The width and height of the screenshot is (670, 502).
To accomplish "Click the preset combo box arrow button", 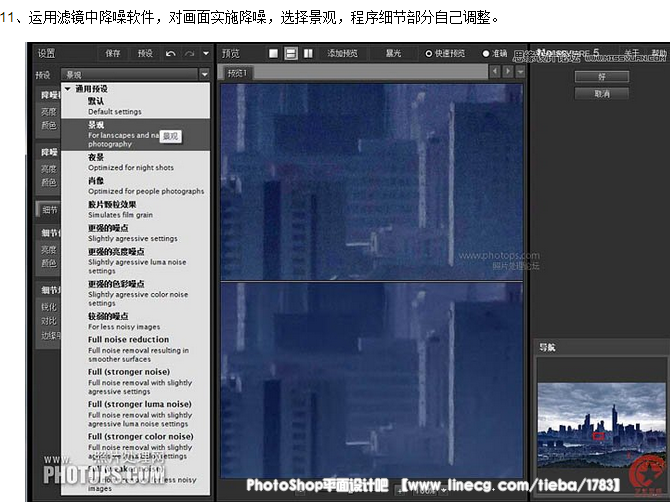I will (205, 74).
